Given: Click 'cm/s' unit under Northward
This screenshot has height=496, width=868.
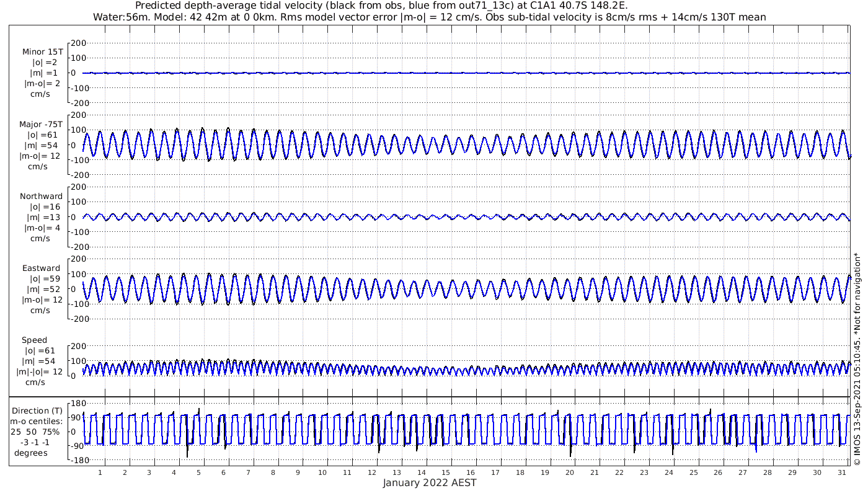Looking at the screenshot, I should (x=40, y=239).
